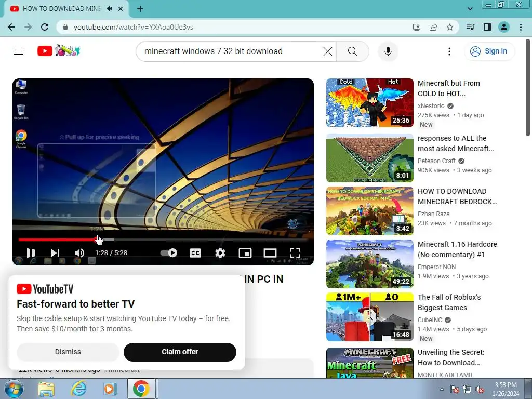Image resolution: width=532 pixels, height=399 pixels.
Task: Open Windows Explorer from taskbar
Action: pos(46,389)
